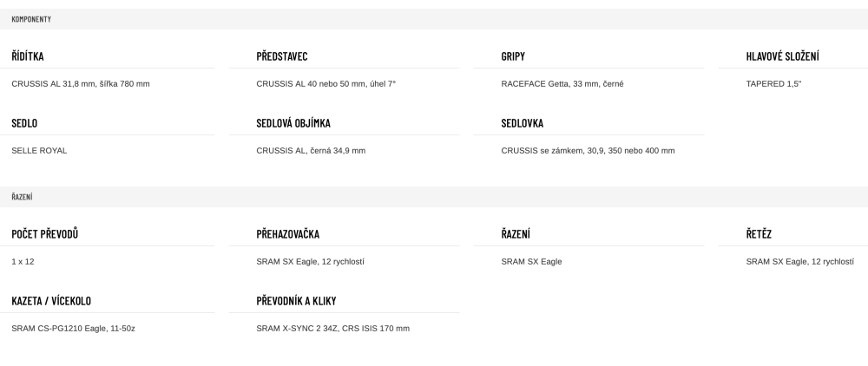Select the TAPERED 1,5" headset value
This screenshot has width=868, height=366.
(x=773, y=84)
